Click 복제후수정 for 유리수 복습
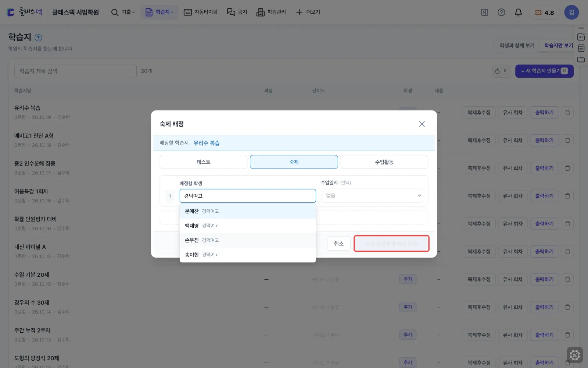Viewport: 588px width, 368px height. tap(479, 113)
